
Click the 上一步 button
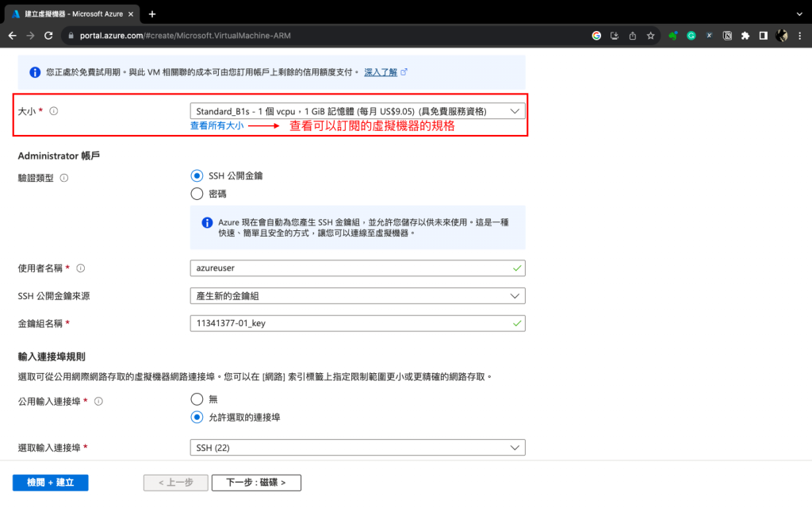pyautogui.click(x=175, y=483)
